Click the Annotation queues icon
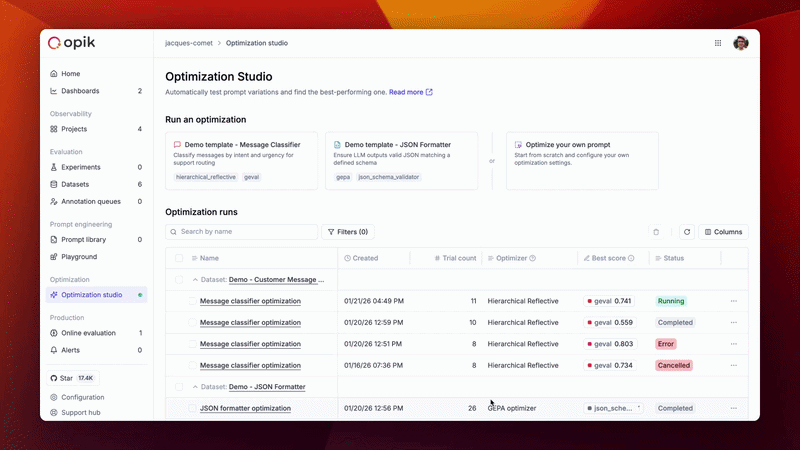 [54, 202]
